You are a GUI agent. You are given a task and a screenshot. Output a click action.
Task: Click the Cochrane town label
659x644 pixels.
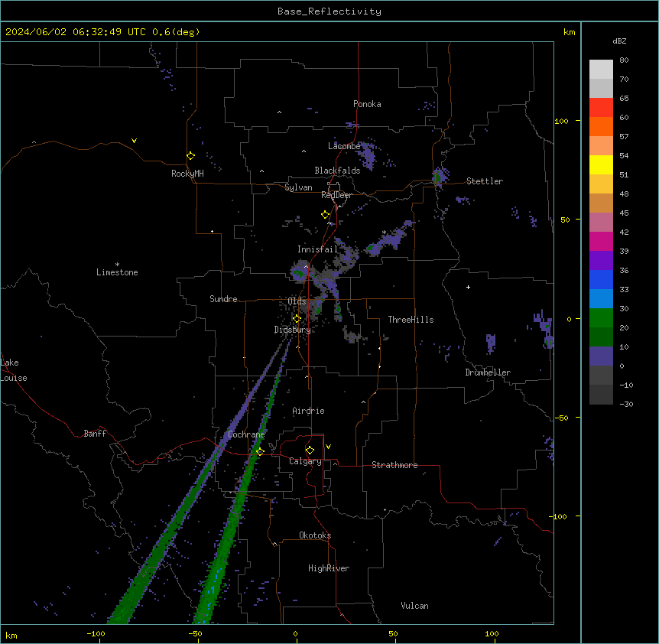[x=246, y=434]
